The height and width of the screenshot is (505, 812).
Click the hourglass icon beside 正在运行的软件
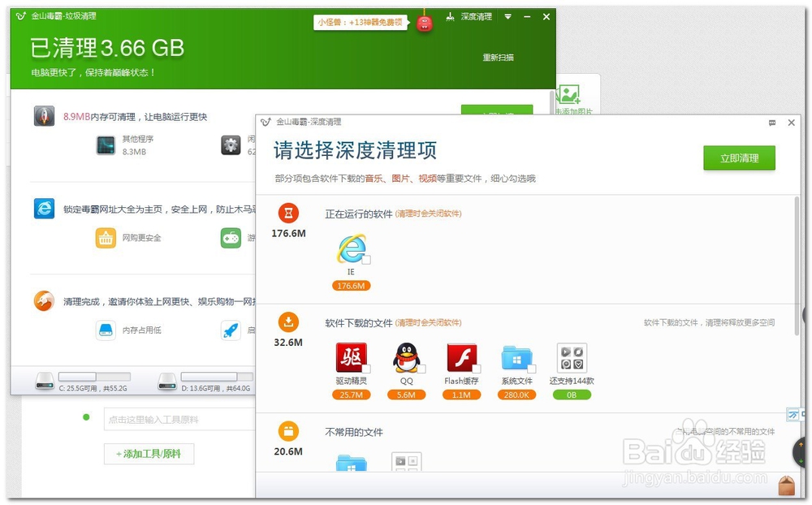point(287,214)
